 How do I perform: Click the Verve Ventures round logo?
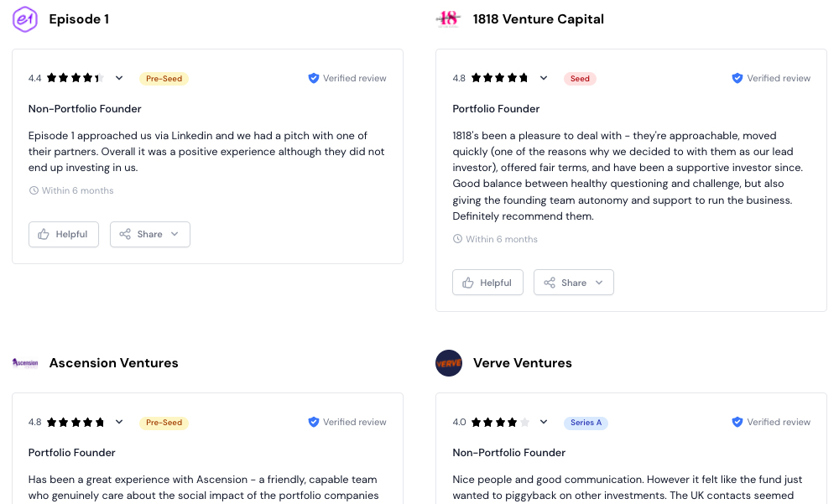click(x=448, y=363)
